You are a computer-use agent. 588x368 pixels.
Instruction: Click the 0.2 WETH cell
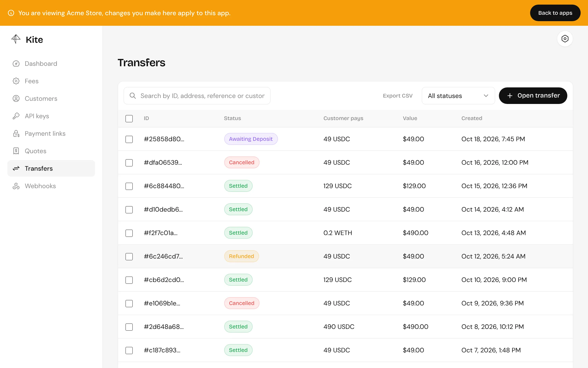337,233
